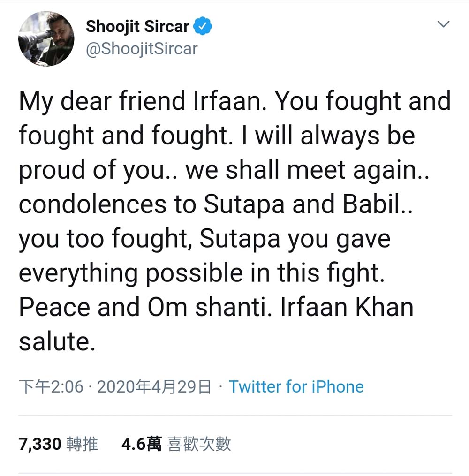Click the 轉推 retweets label
469x476 pixels.
tap(82, 444)
